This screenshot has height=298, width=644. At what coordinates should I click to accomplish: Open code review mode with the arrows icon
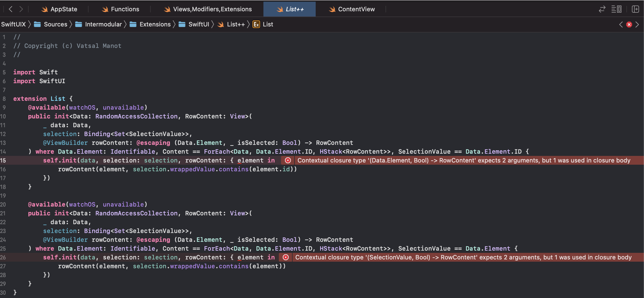[602, 9]
